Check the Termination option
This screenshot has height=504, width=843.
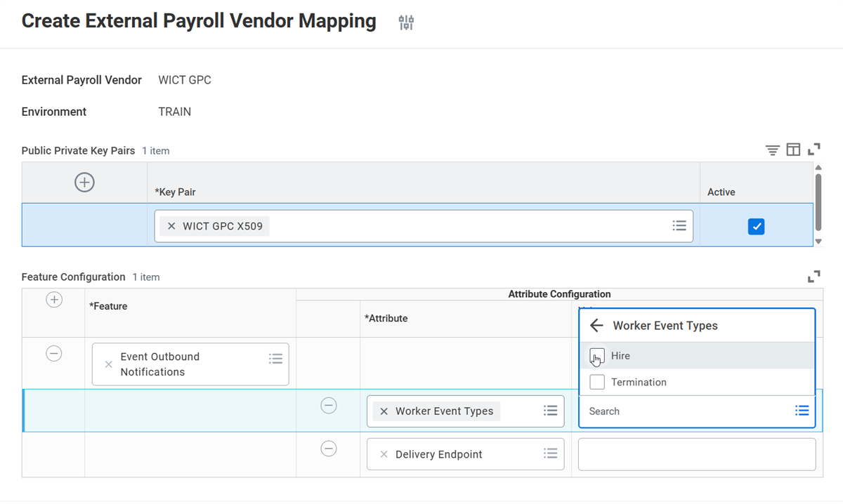click(x=597, y=382)
